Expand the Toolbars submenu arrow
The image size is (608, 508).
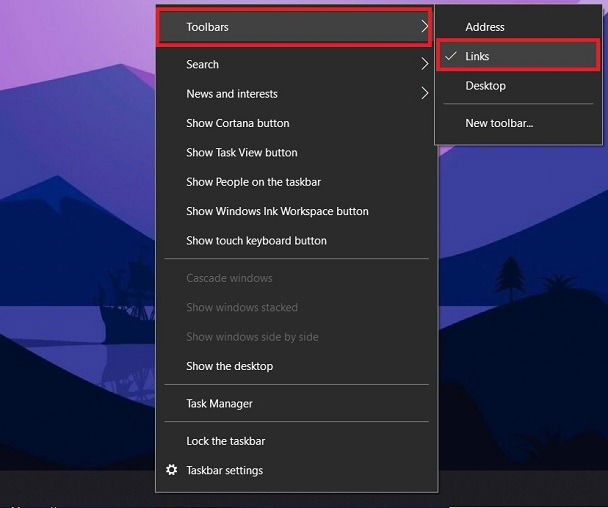point(425,27)
